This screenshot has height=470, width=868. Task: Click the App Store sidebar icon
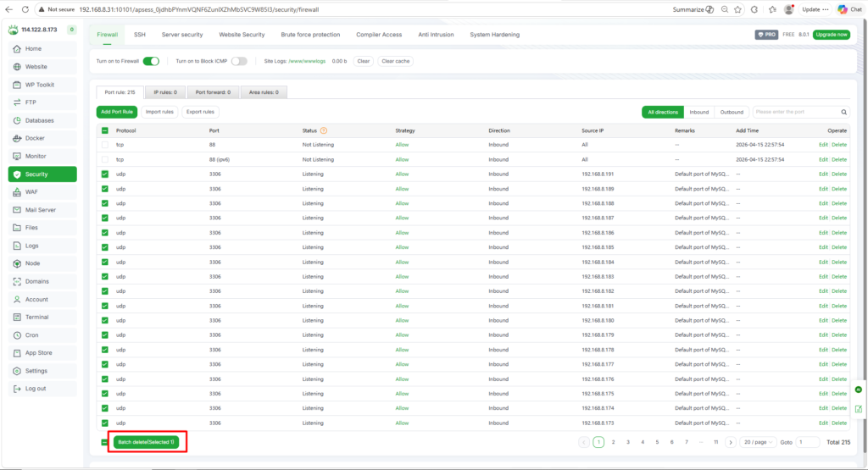click(x=18, y=353)
